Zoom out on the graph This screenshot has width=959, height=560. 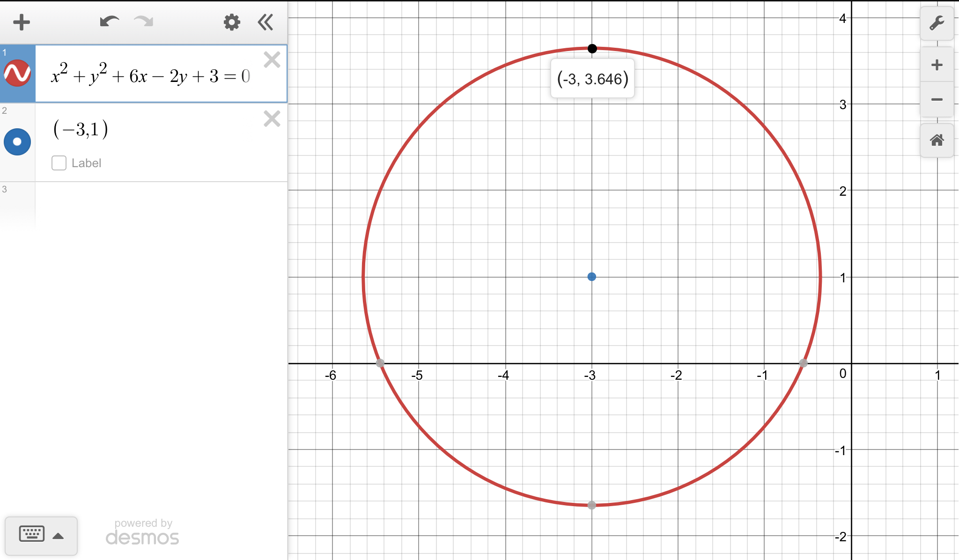[x=937, y=99]
